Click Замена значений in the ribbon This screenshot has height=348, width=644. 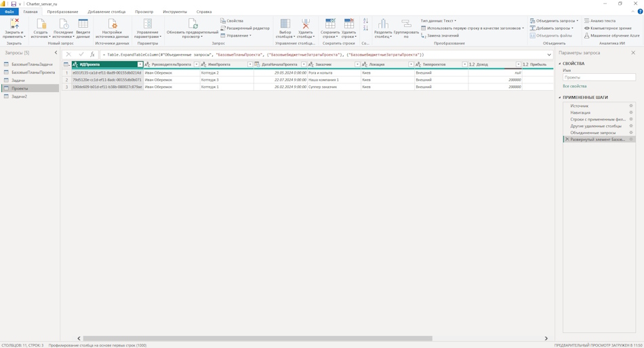pos(439,36)
